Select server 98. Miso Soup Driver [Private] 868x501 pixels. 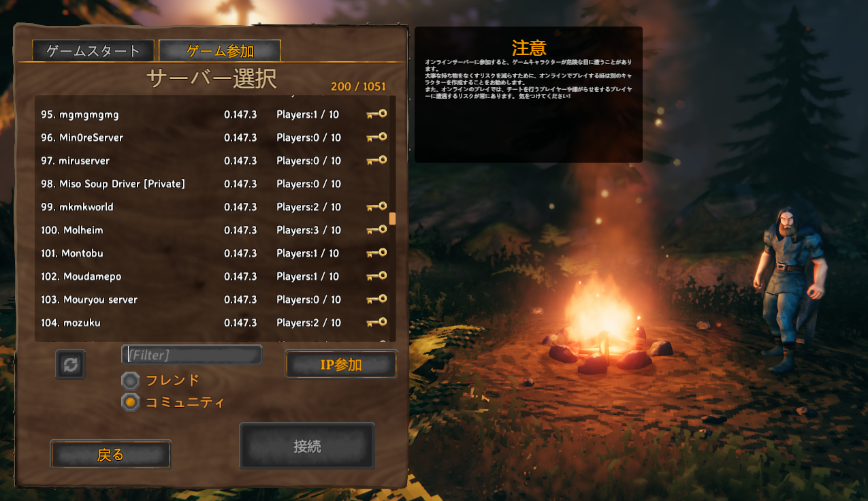pyautogui.click(x=212, y=184)
